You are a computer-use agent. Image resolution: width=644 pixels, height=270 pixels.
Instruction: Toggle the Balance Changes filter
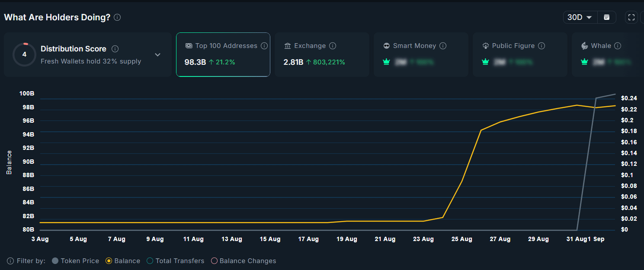click(244, 261)
